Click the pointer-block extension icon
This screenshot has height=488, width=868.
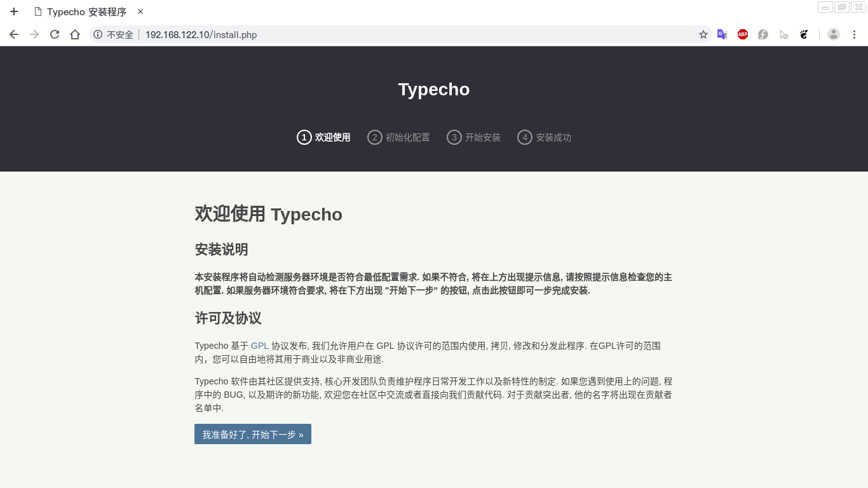point(783,34)
